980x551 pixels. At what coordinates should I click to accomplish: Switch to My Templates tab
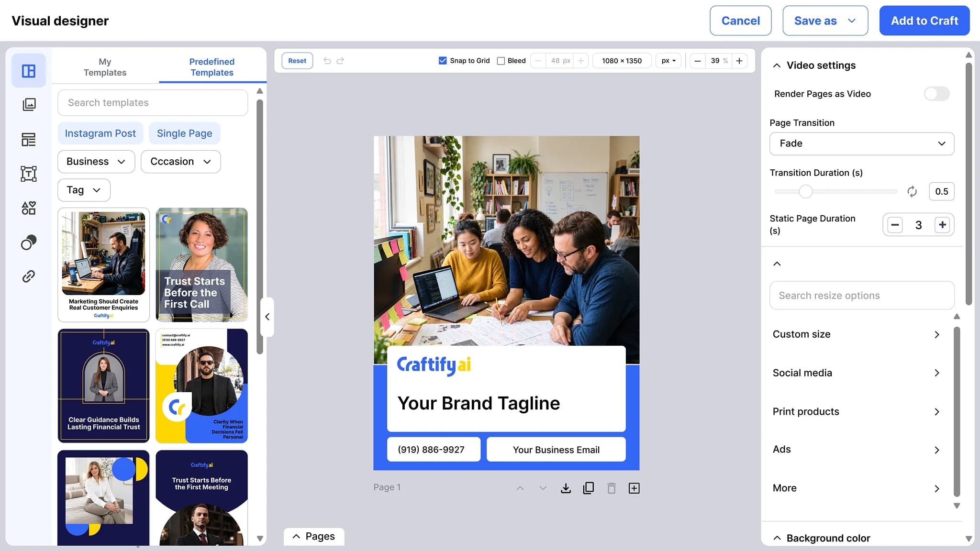click(105, 67)
